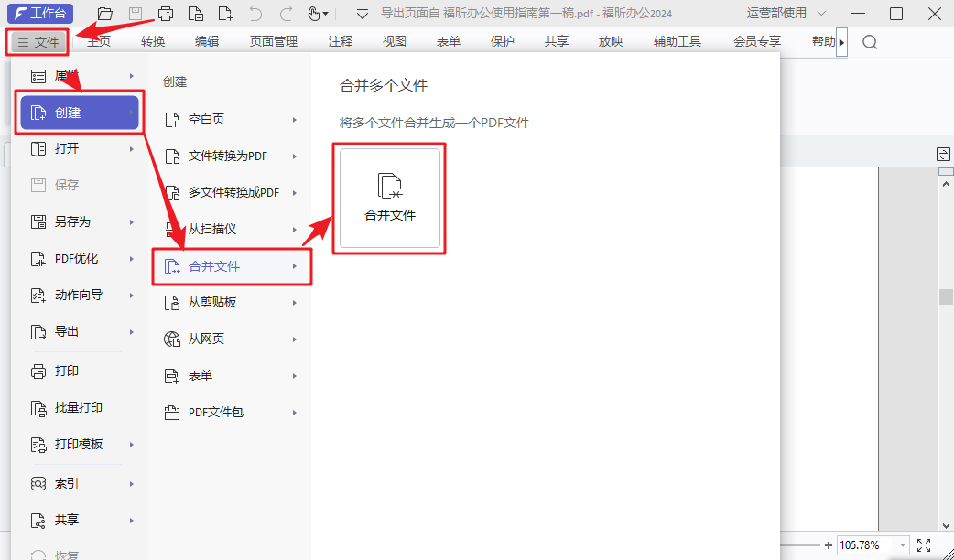Click the create-from-file page icon in quick toolbar
Image resolution: width=954 pixels, height=560 pixels.
click(195, 14)
